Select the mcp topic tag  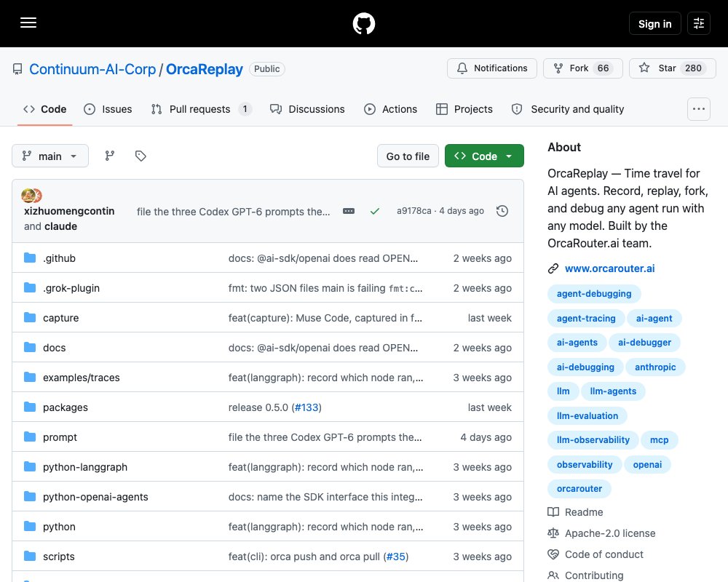(660, 440)
